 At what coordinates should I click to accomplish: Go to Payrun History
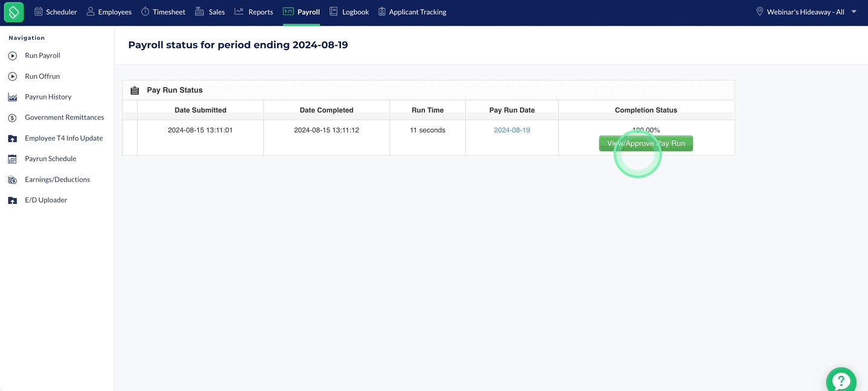(x=48, y=97)
